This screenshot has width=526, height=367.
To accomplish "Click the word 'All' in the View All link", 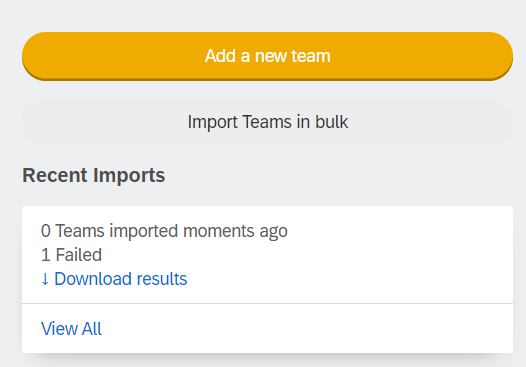I will coord(92,328).
